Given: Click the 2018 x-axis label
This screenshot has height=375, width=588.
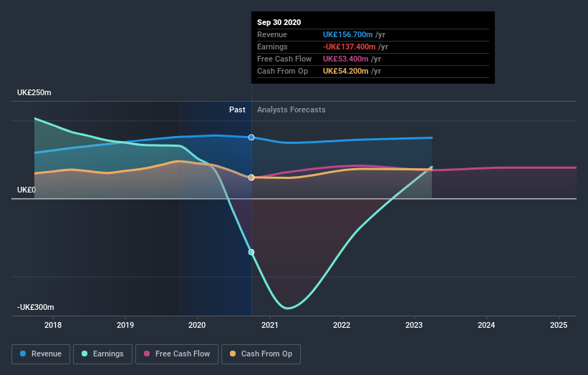Looking at the screenshot, I should [53, 325].
